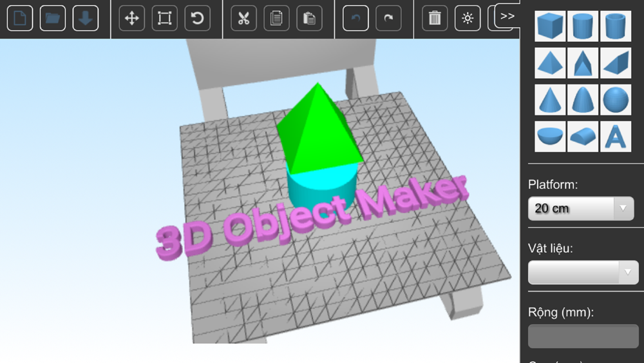
Task: Open a file with the folder icon
Action: click(53, 18)
